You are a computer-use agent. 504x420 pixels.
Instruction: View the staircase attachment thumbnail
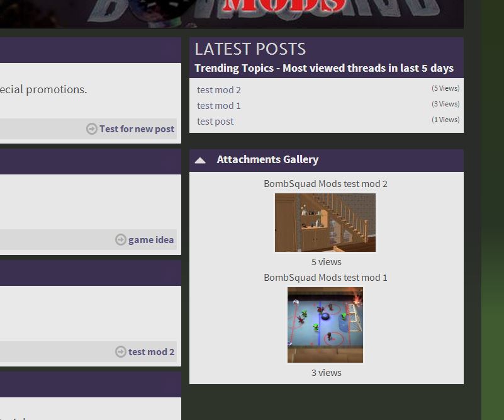point(325,223)
